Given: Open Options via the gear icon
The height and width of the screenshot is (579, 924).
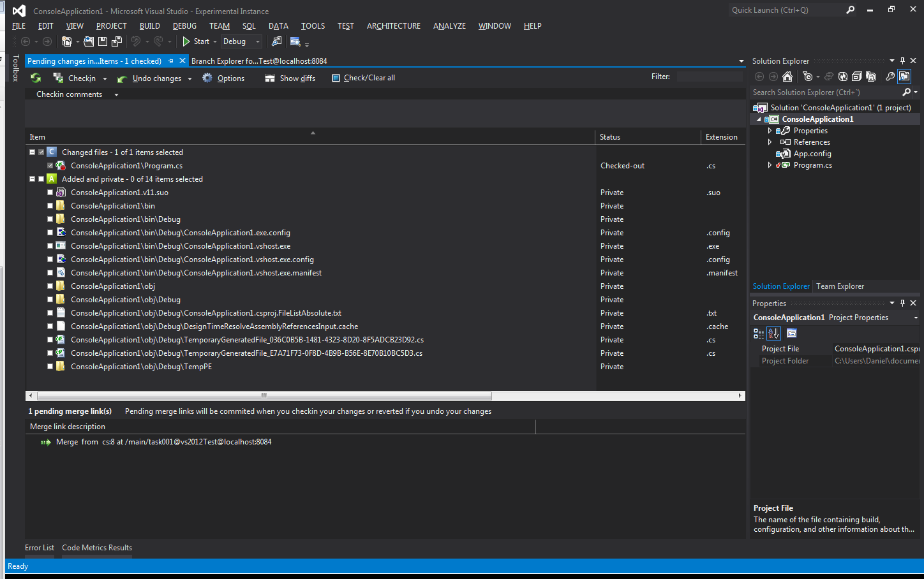Looking at the screenshot, I should pyautogui.click(x=207, y=78).
